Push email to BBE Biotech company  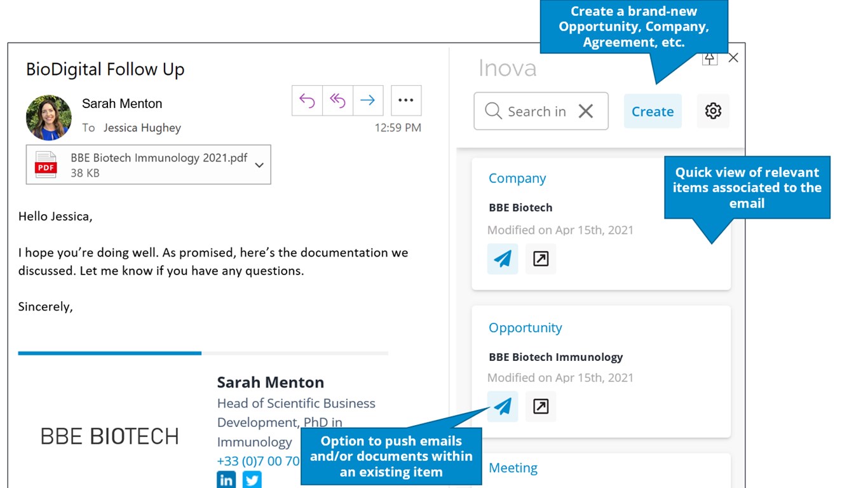(x=503, y=259)
